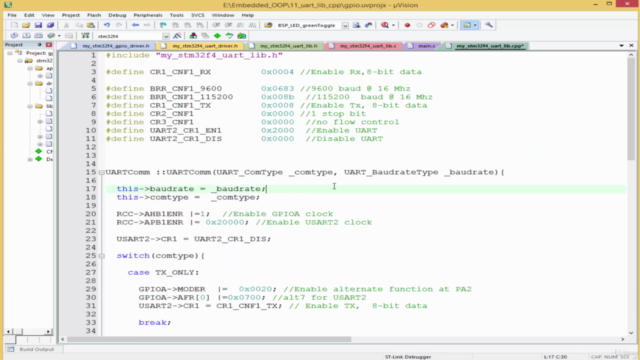The image size is (640, 360).
Task: Insert a red breakpoint
Action: [x=407, y=25]
